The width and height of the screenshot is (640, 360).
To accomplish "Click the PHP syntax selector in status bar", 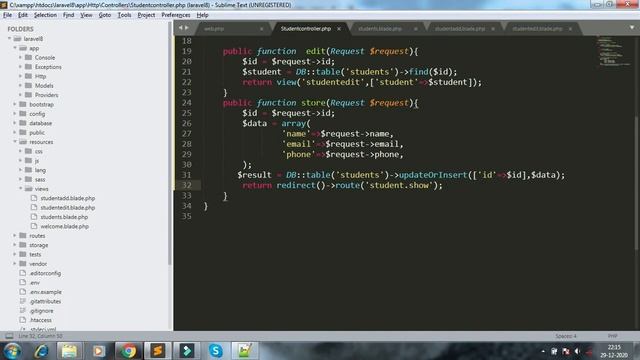I will click(x=612, y=336).
